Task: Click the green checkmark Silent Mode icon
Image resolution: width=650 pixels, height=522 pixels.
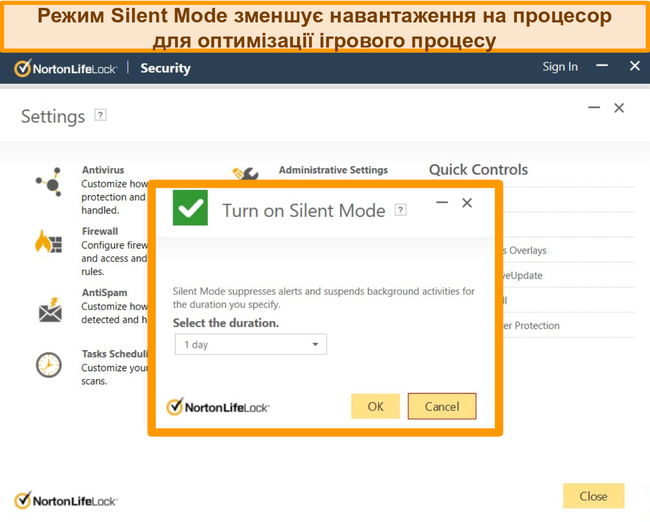Action: tap(190, 208)
